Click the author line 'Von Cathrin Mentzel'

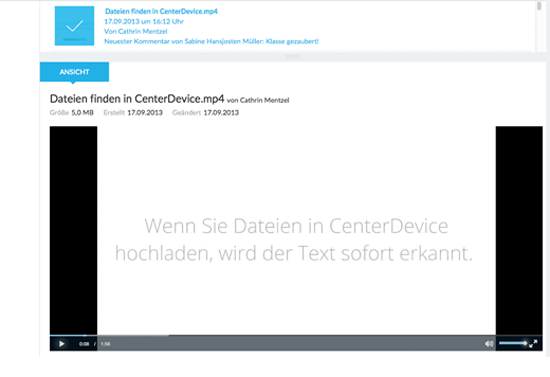[x=136, y=31]
